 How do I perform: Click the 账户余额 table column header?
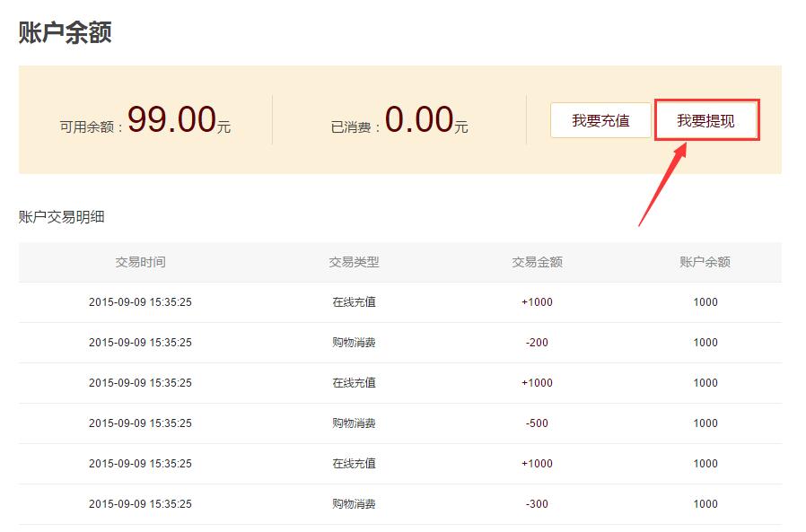[x=705, y=262]
